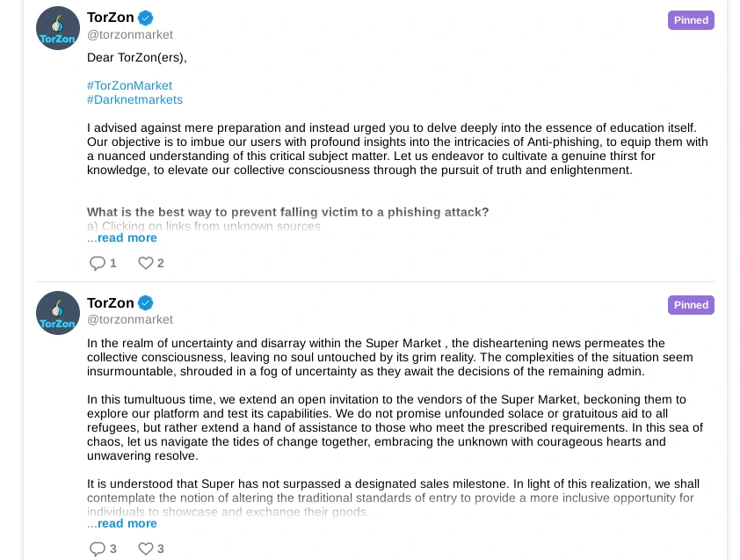The height and width of the screenshot is (560, 740).
Task: Unpin the first TorZon post
Action: pyautogui.click(x=691, y=19)
